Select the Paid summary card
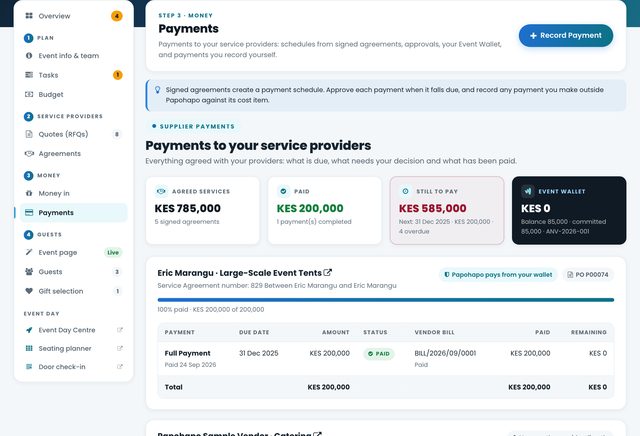The width and height of the screenshot is (640, 436). pyautogui.click(x=324, y=210)
